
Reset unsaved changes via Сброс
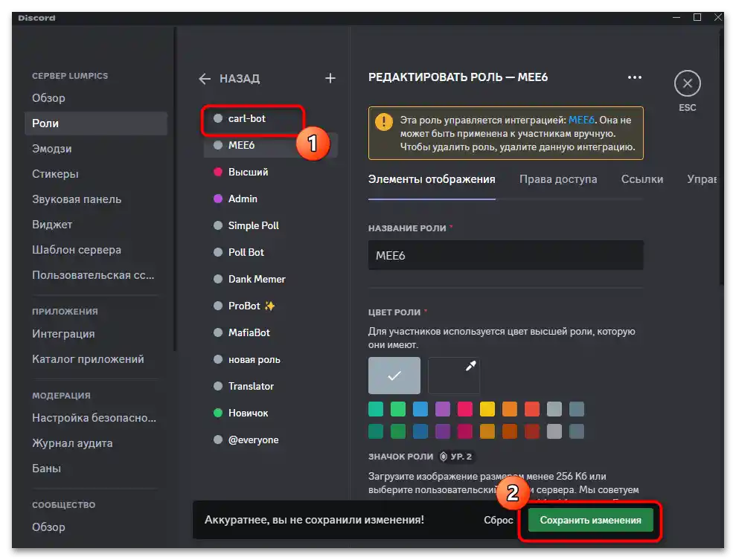click(x=499, y=521)
